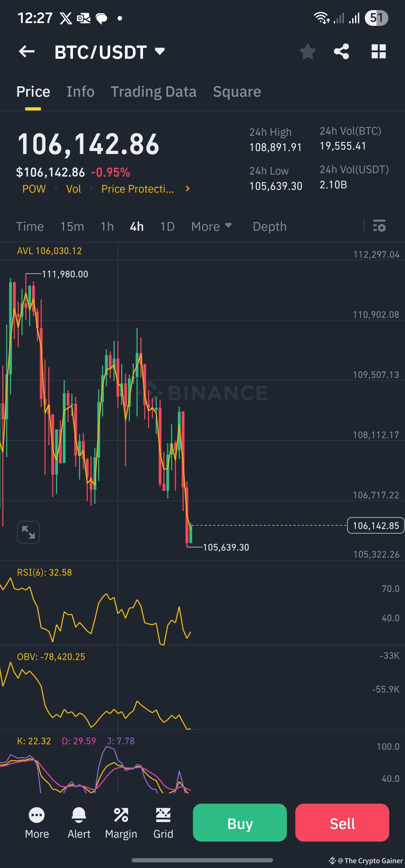Tap the share icon

pyautogui.click(x=341, y=51)
